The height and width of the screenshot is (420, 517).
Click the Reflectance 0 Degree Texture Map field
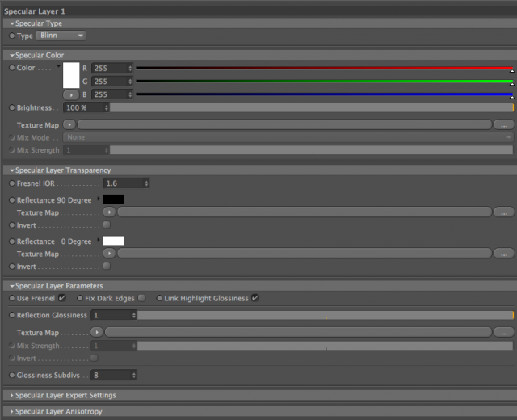(x=305, y=254)
